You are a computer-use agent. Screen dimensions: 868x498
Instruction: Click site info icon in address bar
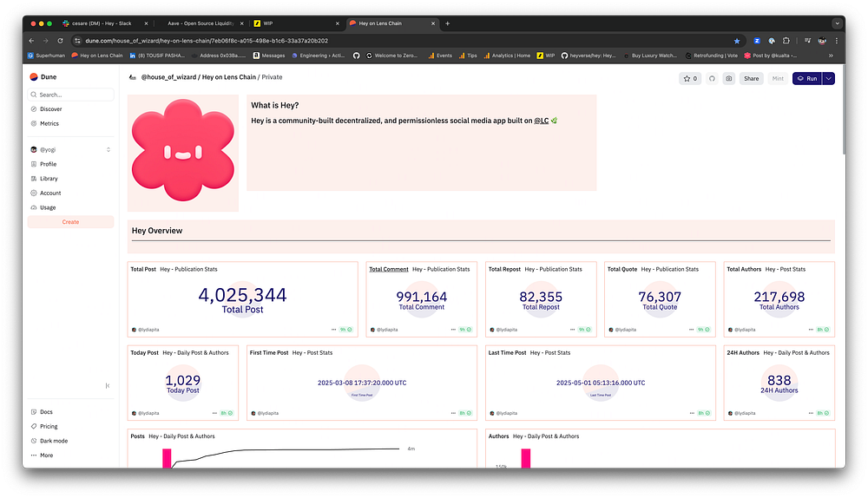point(77,41)
